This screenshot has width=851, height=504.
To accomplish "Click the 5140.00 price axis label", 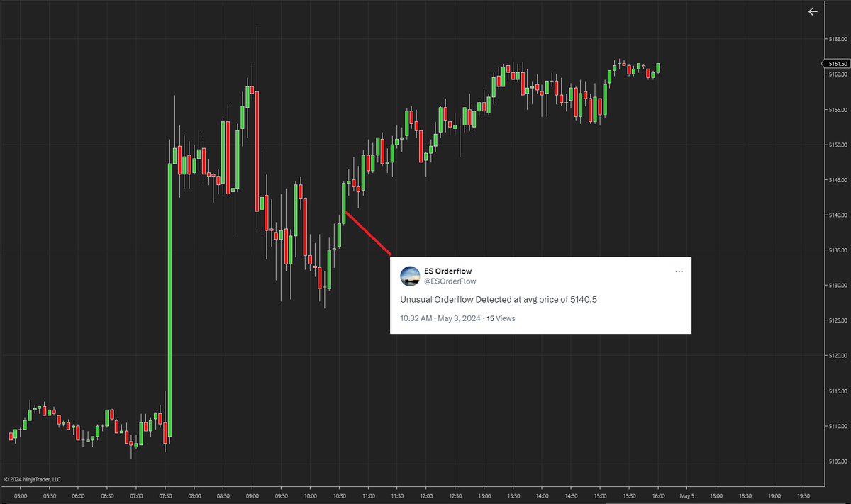I will (838, 215).
